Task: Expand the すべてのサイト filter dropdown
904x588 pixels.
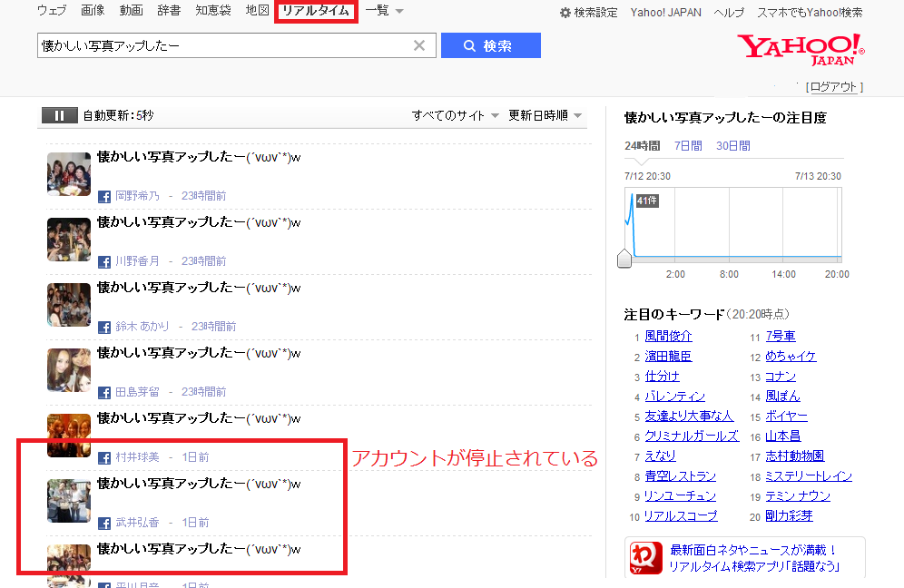Action: pos(456,115)
